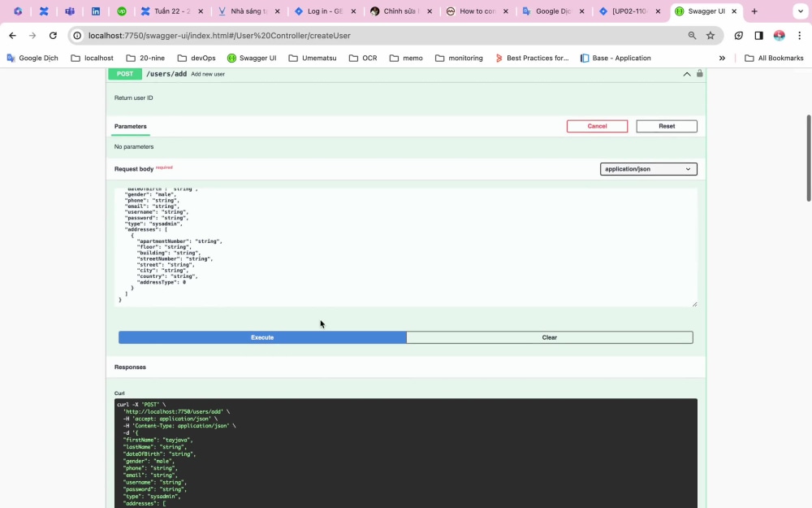This screenshot has width=812, height=508.
Task: View site information icon in address bar
Action: [x=77, y=35]
